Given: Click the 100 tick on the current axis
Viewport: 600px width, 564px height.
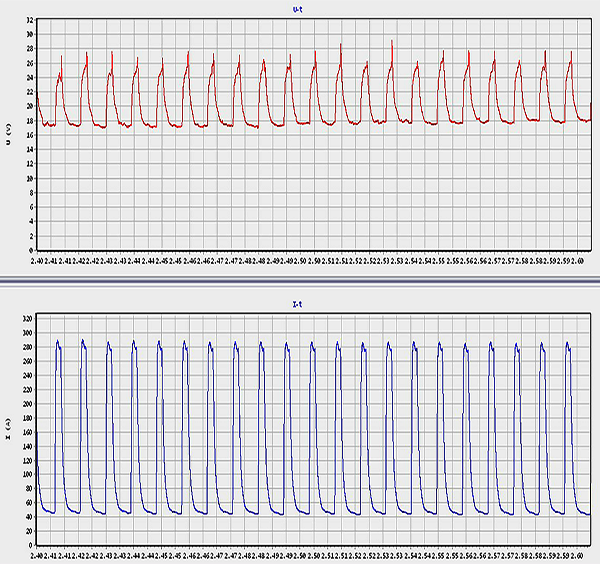Looking at the screenshot, I should point(27,475).
